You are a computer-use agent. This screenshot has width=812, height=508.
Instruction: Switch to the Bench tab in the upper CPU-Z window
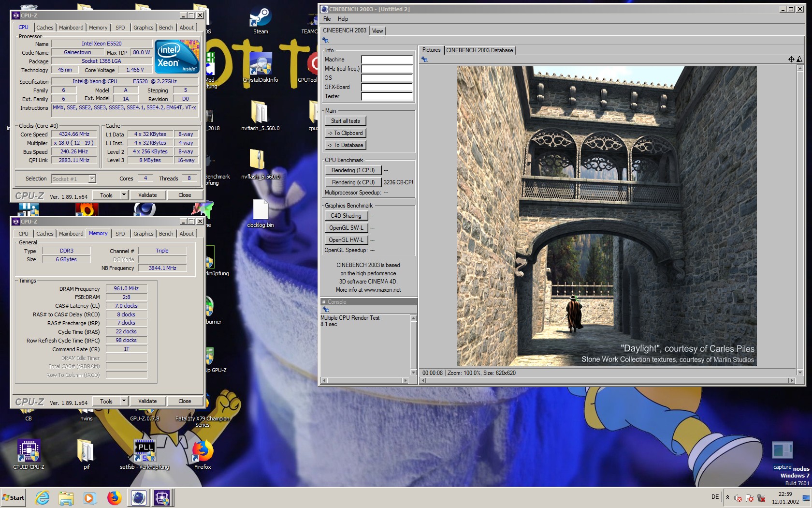click(x=166, y=28)
